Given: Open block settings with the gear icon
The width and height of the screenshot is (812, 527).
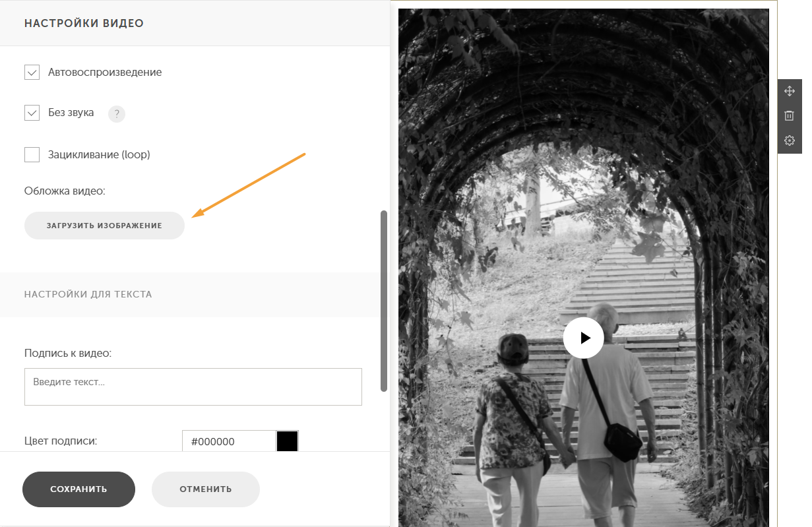Looking at the screenshot, I should (x=789, y=140).
